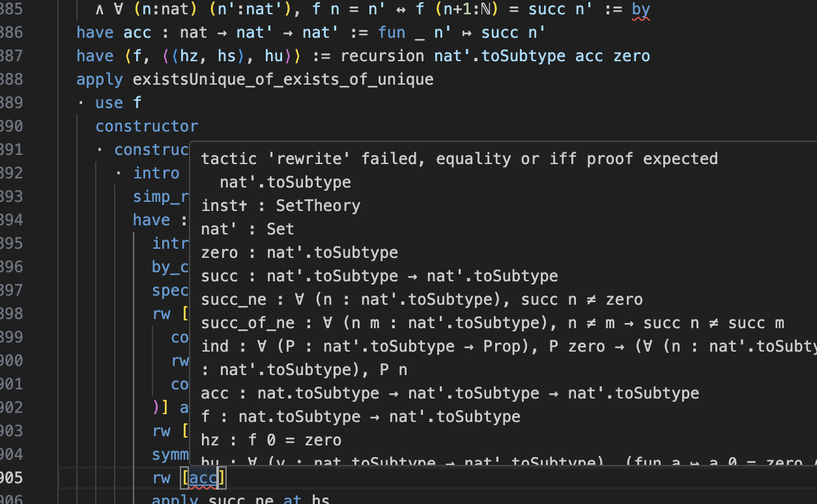The width and height of the screenshot is (817, 504).
Task: Click the "ind" hypothesis in the tooltip
Action: (x=215, y=346)
